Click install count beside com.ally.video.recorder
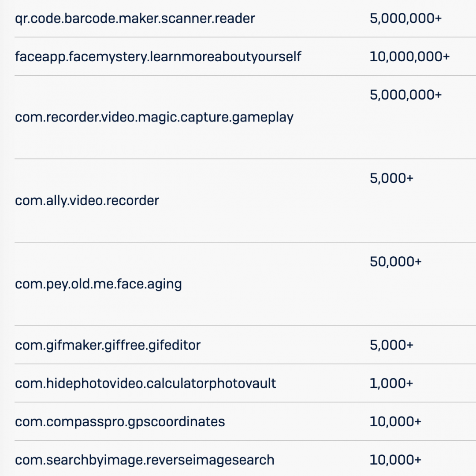This screenshot has width=476, height=476. tap(391, 178)
